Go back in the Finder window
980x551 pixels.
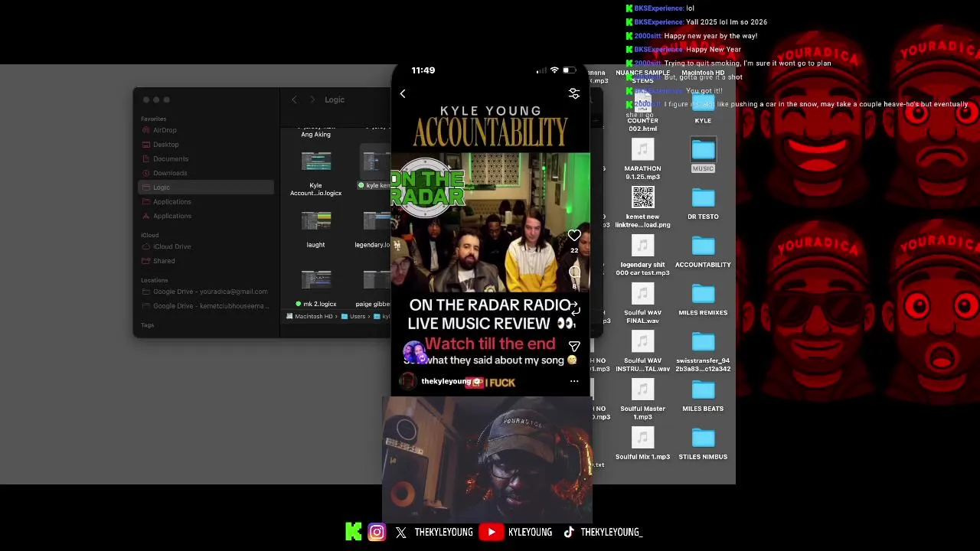[294, 99]
